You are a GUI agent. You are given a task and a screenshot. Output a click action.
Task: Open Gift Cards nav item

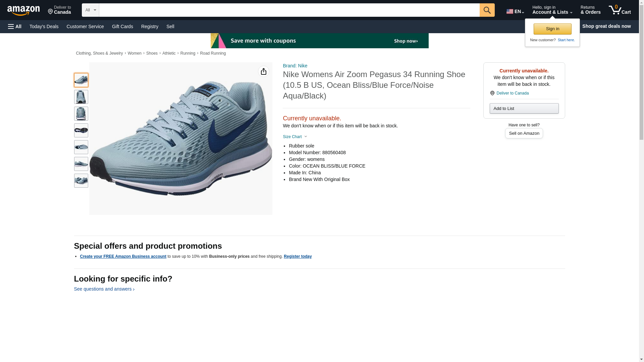click(122, 26)
